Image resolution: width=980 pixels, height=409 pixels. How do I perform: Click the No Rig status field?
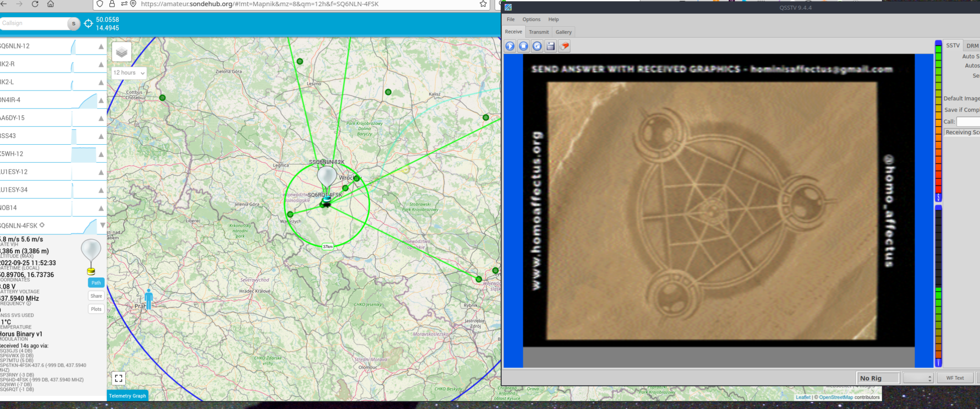[x=878, y=378]
